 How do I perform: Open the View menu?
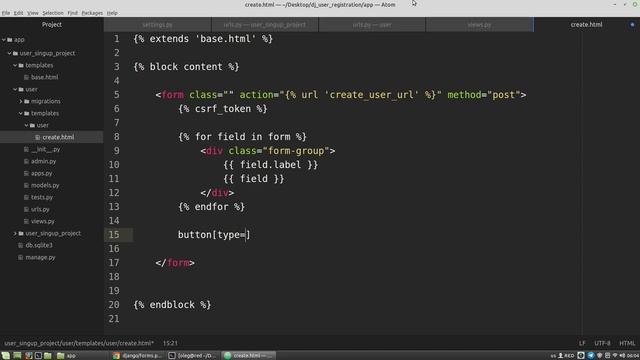coord(33,13)
